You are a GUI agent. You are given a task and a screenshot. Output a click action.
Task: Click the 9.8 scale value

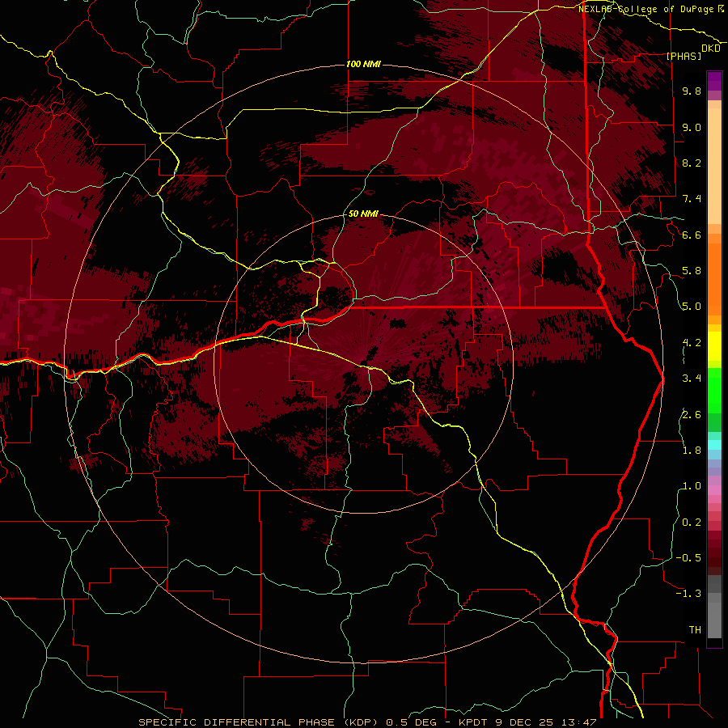point(692,91)
